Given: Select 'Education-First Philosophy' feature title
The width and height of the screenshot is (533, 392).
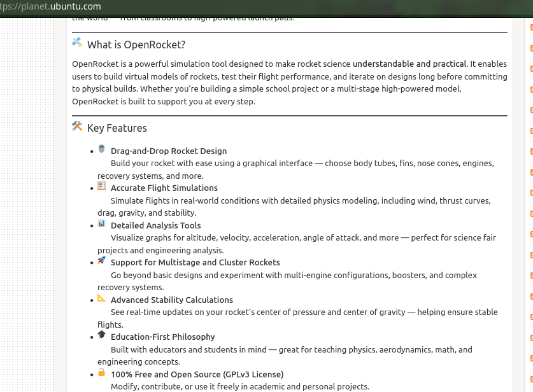Looking at the screenshot, I should (x=163, y=337).
